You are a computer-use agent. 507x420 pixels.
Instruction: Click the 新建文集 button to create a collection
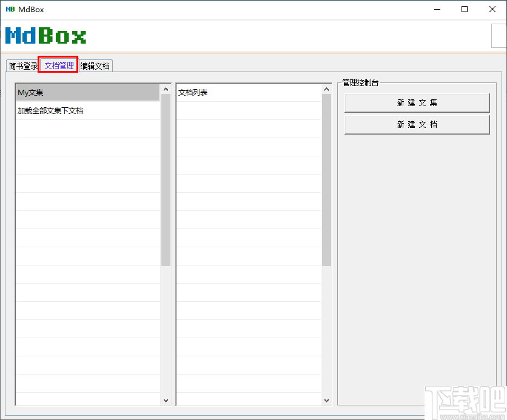click(x=417, y=102)
